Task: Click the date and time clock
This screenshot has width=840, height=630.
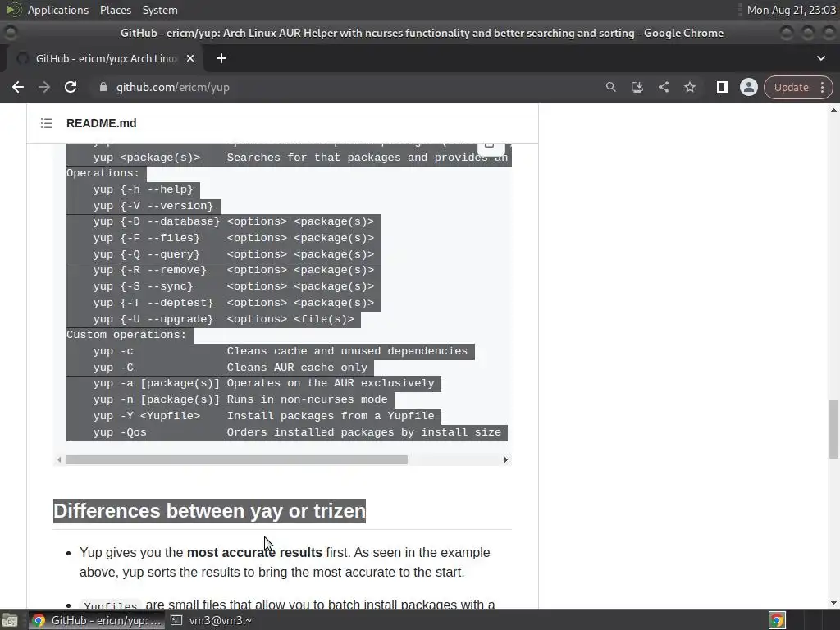Action: 792,10
